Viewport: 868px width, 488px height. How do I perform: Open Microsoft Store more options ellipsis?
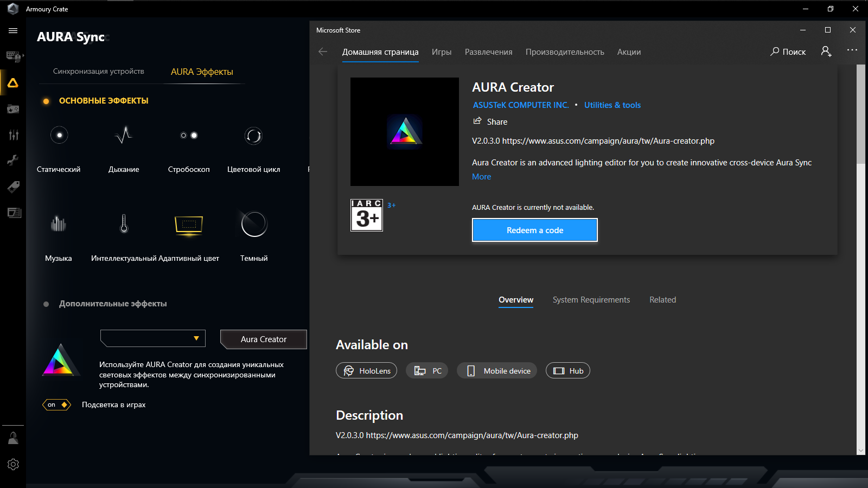click(x=852, y=50)
